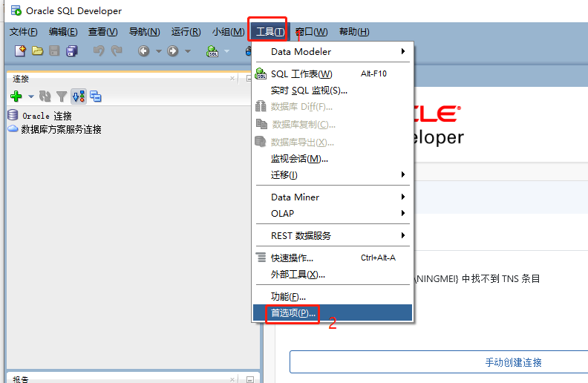This screenshot has width=588, height=383.
Task: Select the 数据库方案服务连接 tree node
Action: click(x=61, y=129)
